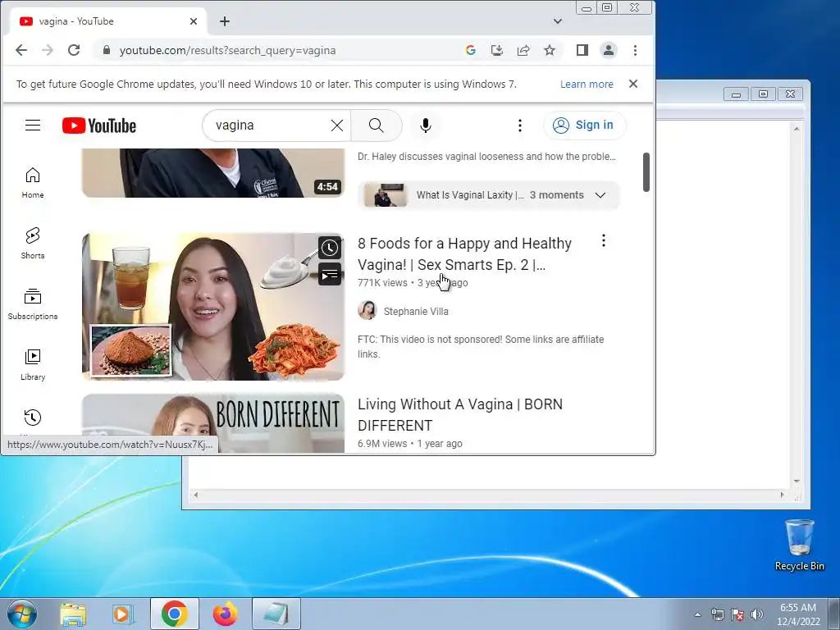Open action menu for 8 Foods video

tap(603, 240)
